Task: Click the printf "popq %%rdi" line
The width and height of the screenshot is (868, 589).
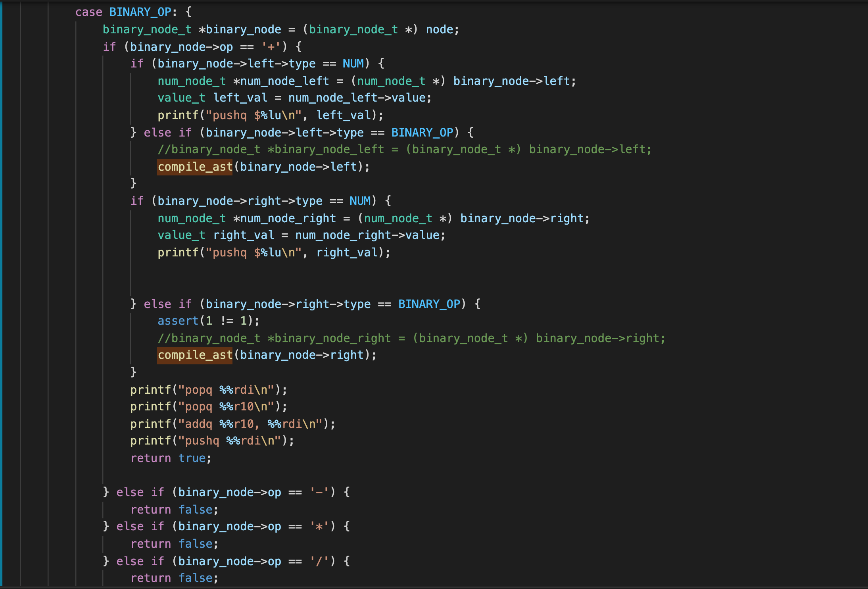Action: click(x=208, y=390)
